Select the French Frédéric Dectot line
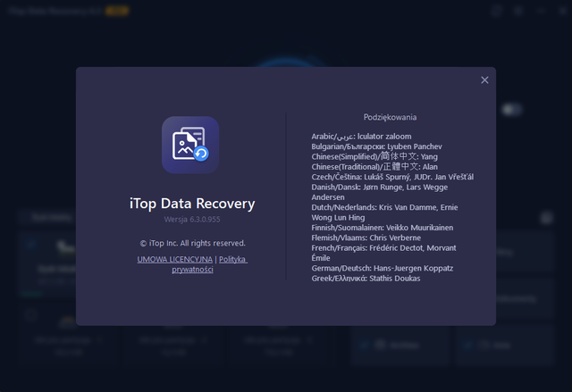 (383, 253)
